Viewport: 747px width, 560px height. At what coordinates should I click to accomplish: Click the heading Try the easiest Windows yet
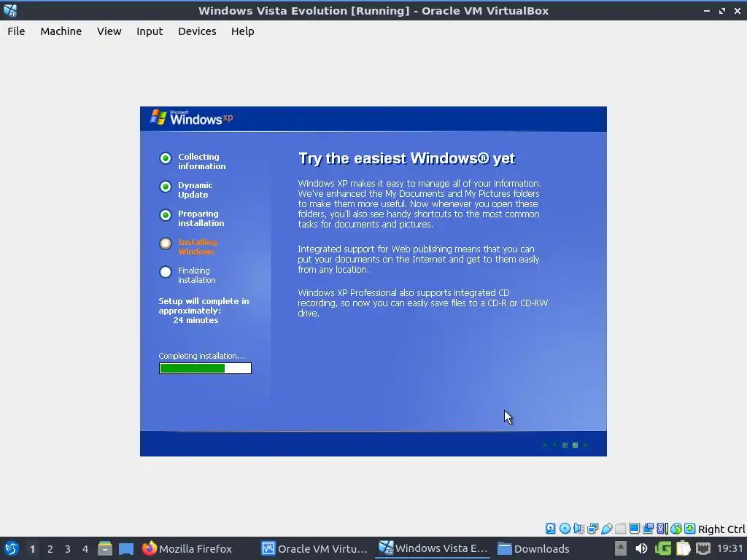coord(406,158)
